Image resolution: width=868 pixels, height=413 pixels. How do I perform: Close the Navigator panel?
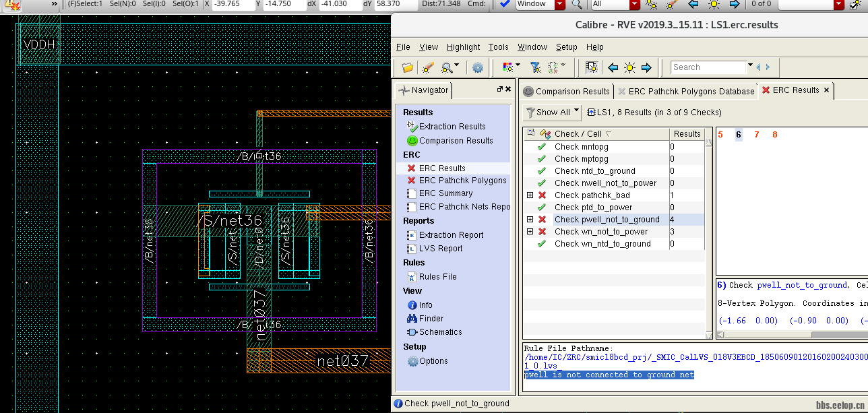click(507, 89)
